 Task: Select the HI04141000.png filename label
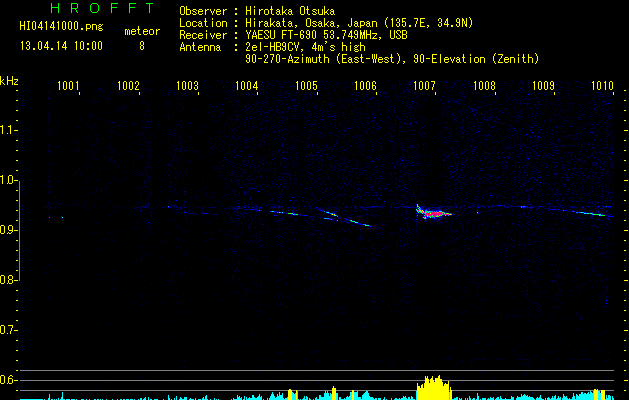pos(61,27)
